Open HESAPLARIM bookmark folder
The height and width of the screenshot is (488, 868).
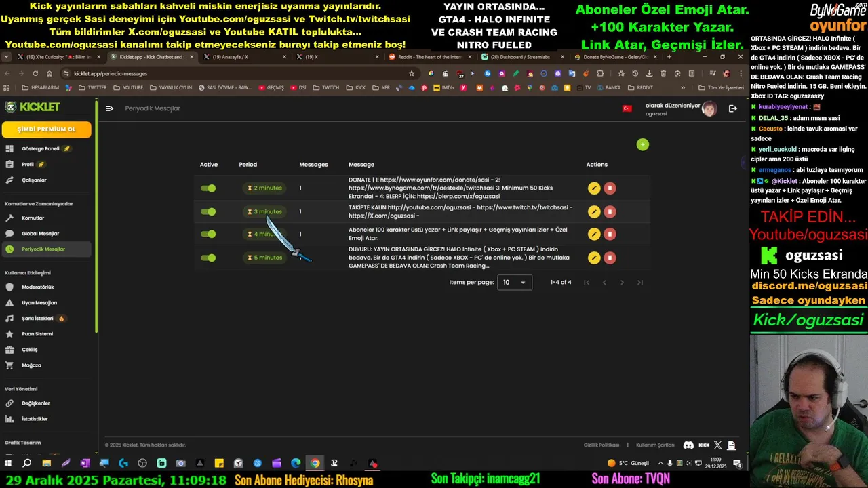point(40,87)
